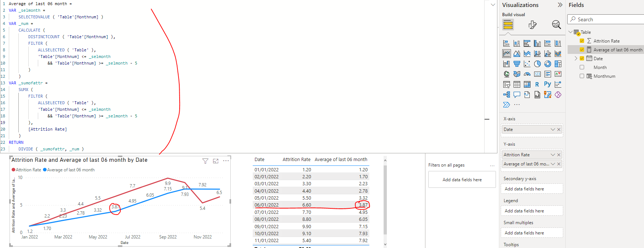Open the X-axis Date field dropdown
This screenshot has width=644, height=248.
(553, 130)
